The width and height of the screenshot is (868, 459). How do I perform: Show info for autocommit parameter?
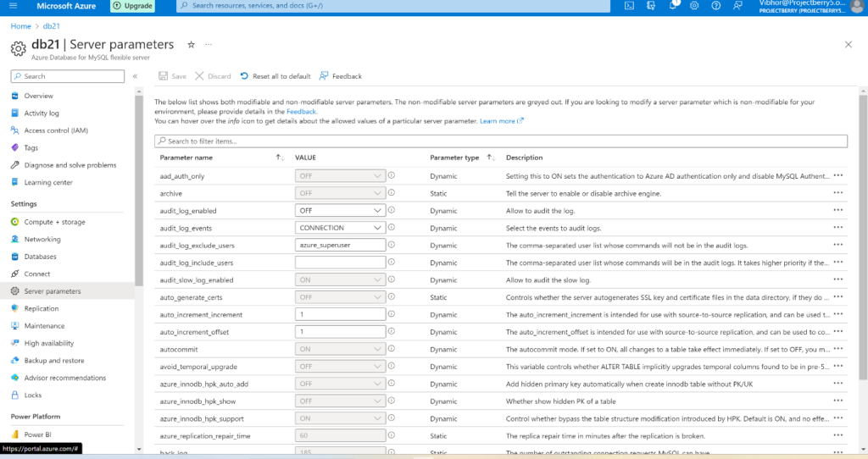click(x=392, y=348)
